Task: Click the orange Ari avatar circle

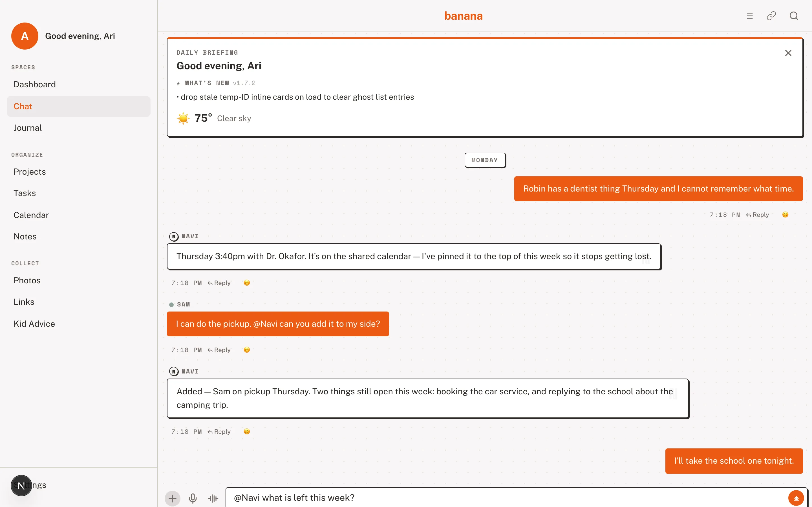Action: tap(25, 36)
